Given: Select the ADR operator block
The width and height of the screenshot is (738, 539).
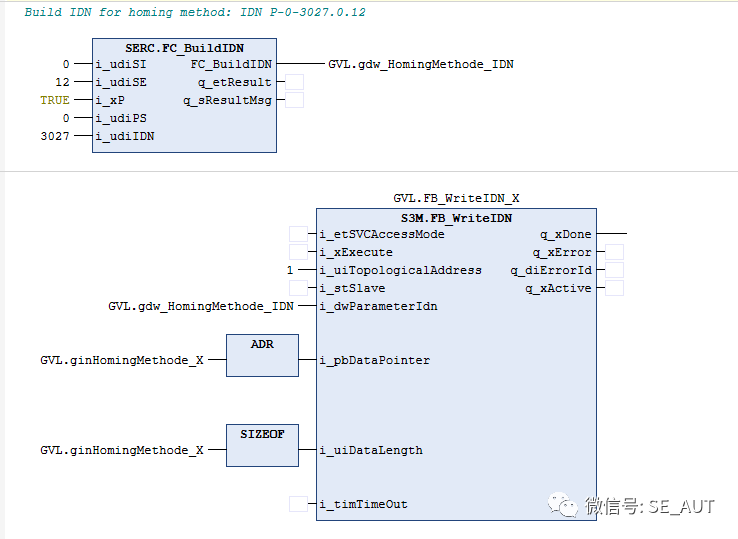Looking at the screenshot, I should point(262,355).
